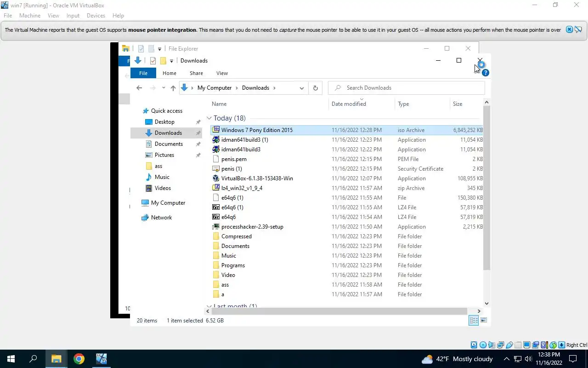Refresh the Downloads folder view

pyautogui.click(x=315, y=88)
